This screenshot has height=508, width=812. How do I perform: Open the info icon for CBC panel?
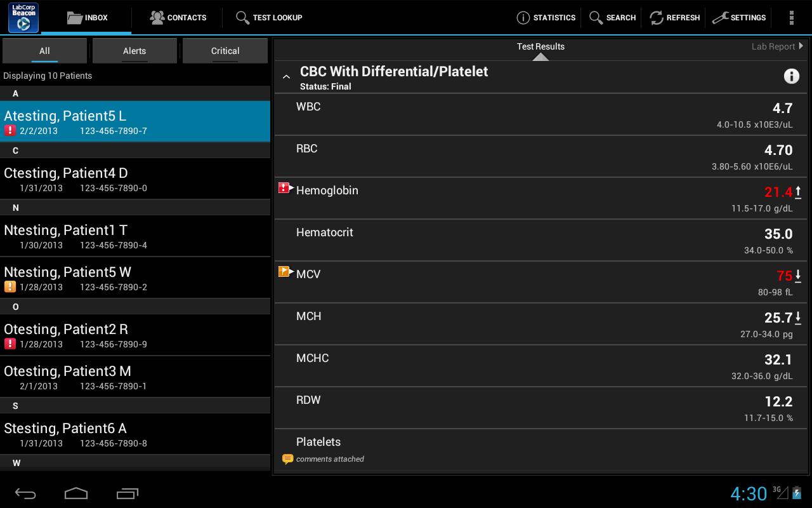(x=791, y=76)
